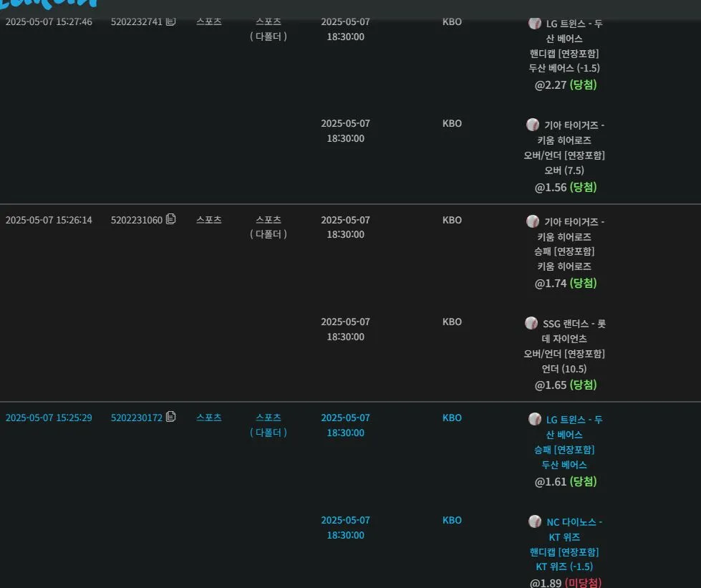
Task: Select baseball icon of the 오버 (7.5) leg
Action: pyautogui.click(x=533, y=125)
